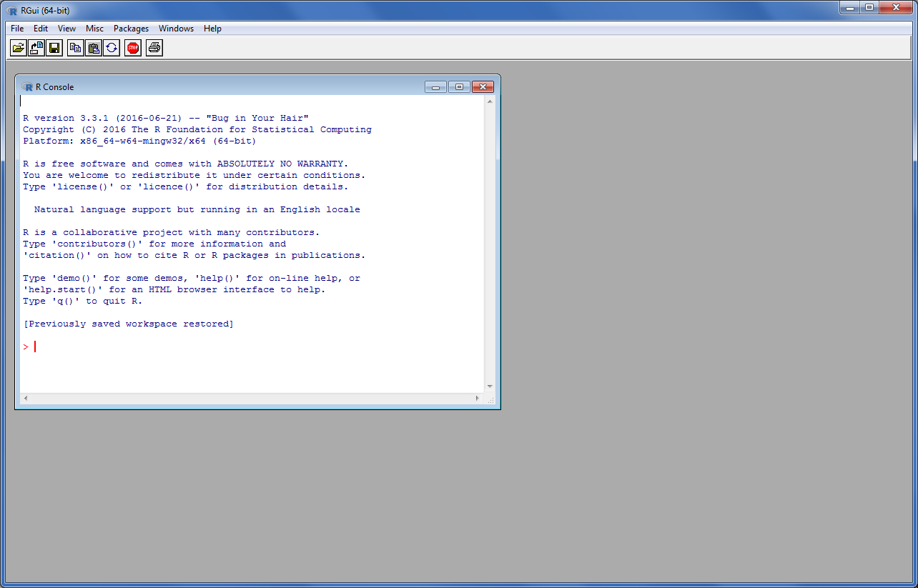Image resolution: width=918 pixels, height=588 pixels.
Task: Click the 'citation()' text in console
Action: pyautogui.click(x=57, y=255)
